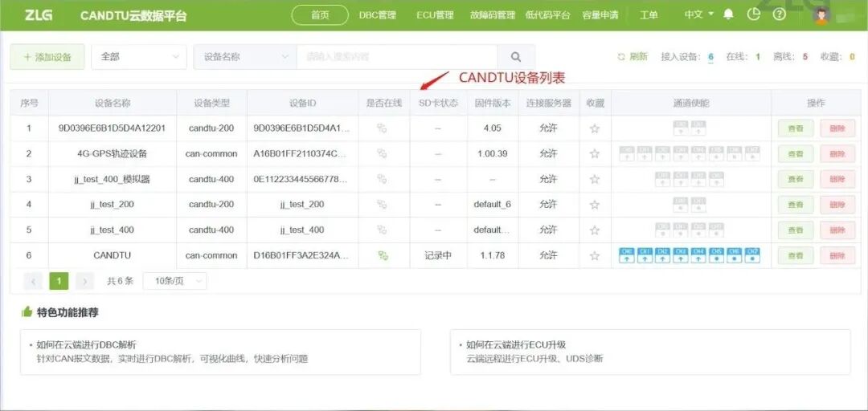Go to next page arrow
The image size is (868, 411).
click(84, 281)
